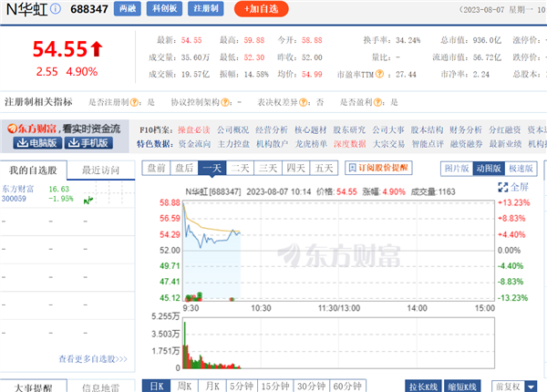The image size is (547, 392).
Task: Click the 注册制 tag button
Action: (x=206, y=9)
